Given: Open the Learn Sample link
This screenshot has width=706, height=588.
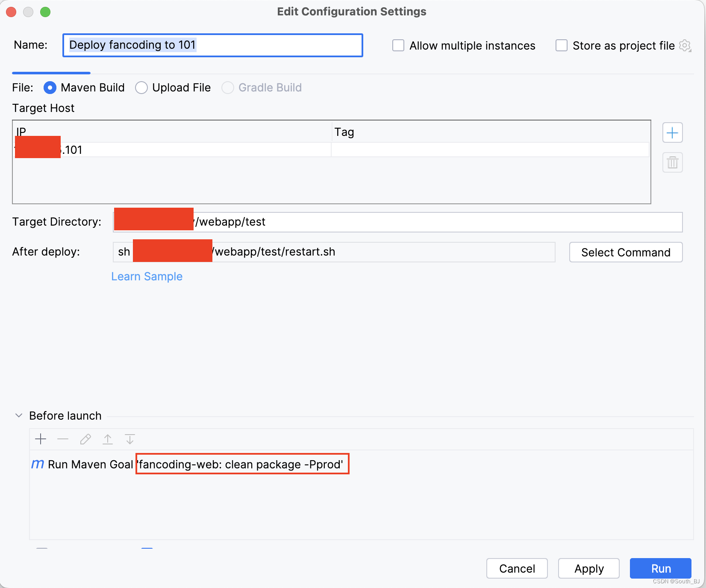Looking at the screenshot, I should [x=147, y=276].
